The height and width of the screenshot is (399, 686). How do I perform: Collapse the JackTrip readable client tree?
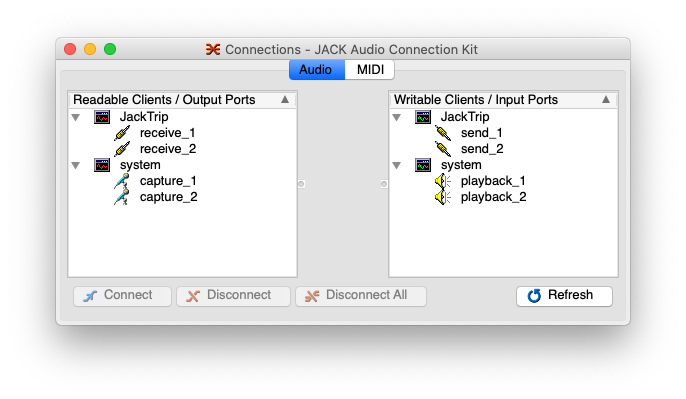[76, 117]
